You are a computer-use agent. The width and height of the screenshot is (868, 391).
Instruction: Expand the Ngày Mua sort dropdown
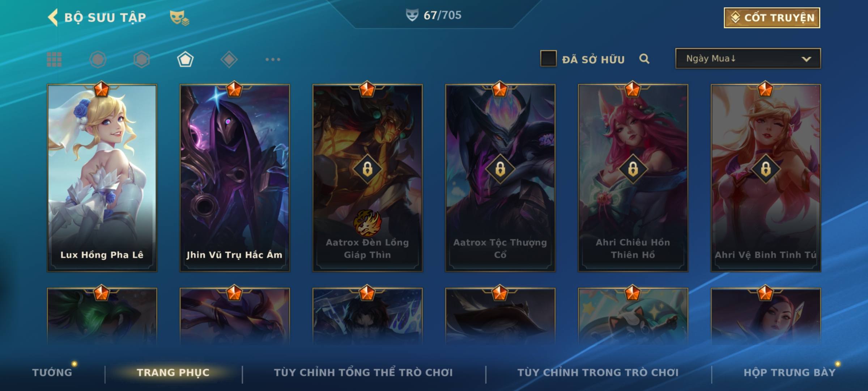748,58
